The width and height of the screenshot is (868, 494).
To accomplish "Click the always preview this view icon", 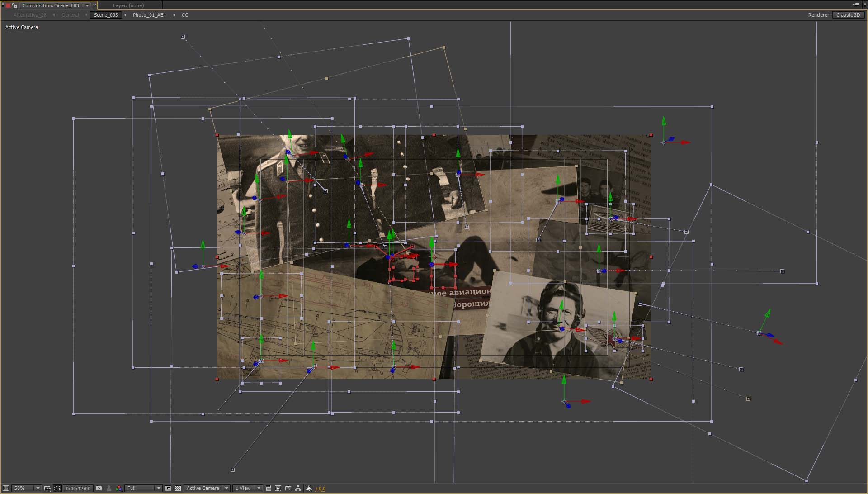I will pos(6,489).
